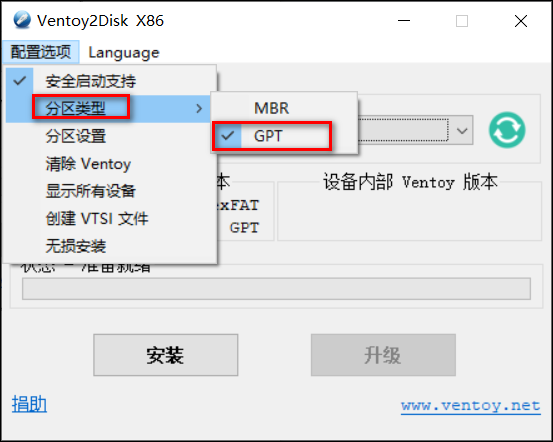Open the Language menu
Viewport: 553px width, 442px height.
(x=123, y=53)
